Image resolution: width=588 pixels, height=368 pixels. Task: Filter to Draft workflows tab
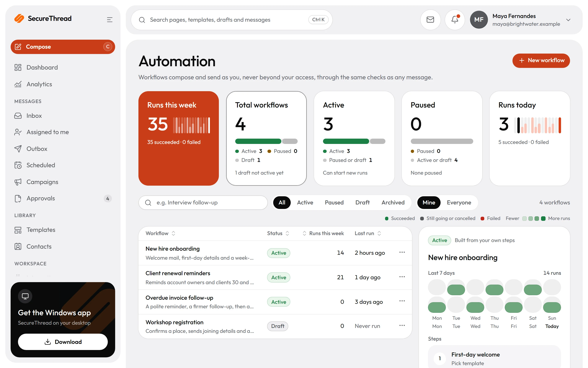pyautogui.click(x=362, y=202)
